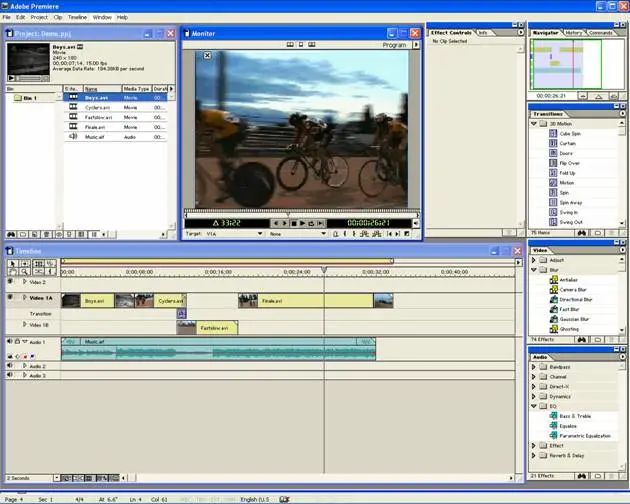Click the transition icon on the Transition track
This screenshot has height=504, width=630.
(x=182, y=313)
